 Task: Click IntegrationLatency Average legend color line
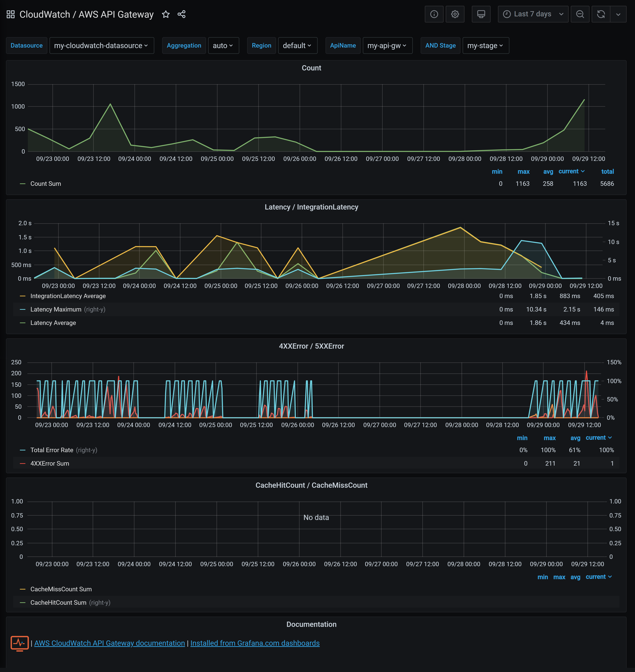(x=23, y=296)
